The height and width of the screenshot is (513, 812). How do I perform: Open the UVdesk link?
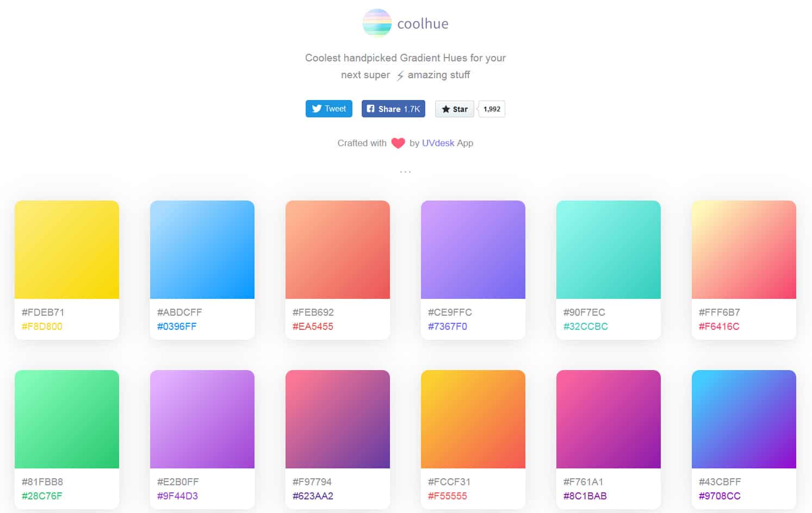438,143
